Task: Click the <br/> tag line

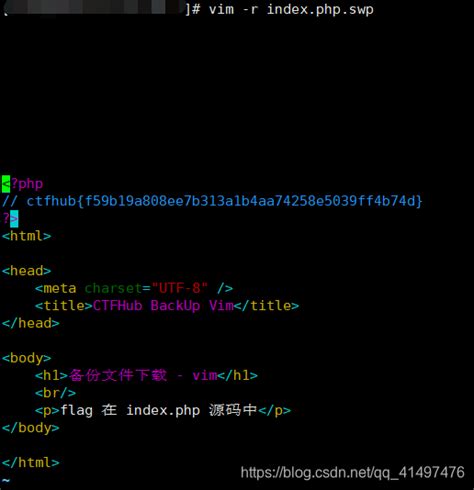Action: 55,393
